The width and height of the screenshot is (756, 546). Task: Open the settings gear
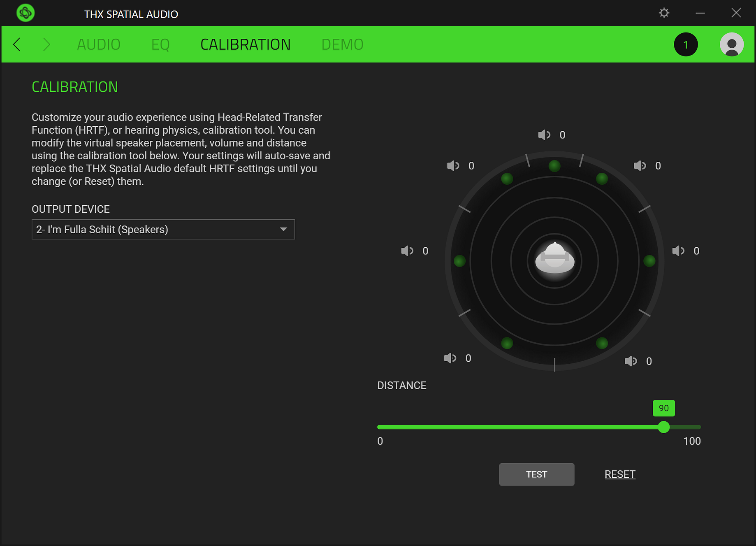pyautogui.click(x=664, y=13)
